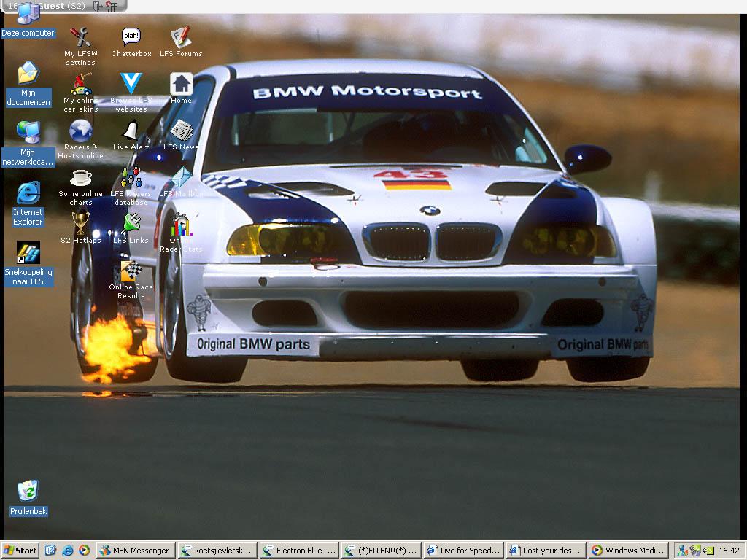Click the magnet grid snap icon in top toolbar
The height and width of the screenshot is (560, 747).
tap(112, 6)
